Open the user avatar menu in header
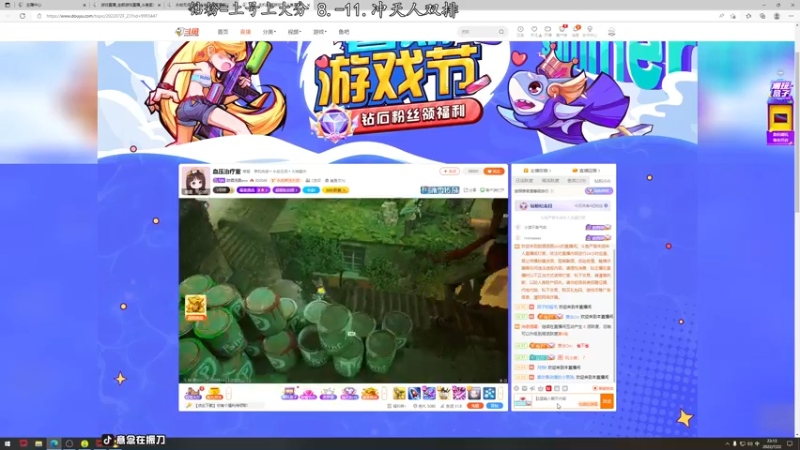The width and height of the screenshot is (800, 450). 611,32
